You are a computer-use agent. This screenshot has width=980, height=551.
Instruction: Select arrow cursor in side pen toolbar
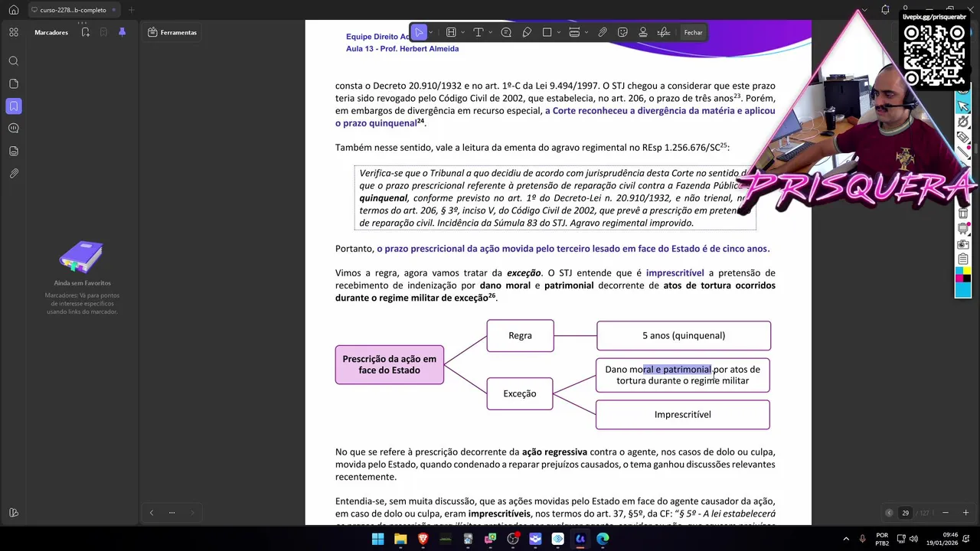963,105
